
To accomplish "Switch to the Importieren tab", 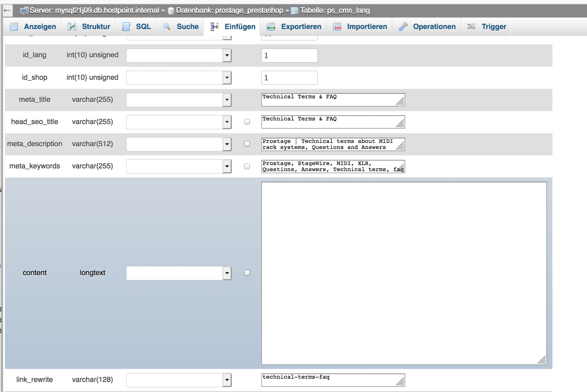I will point(367,27).
